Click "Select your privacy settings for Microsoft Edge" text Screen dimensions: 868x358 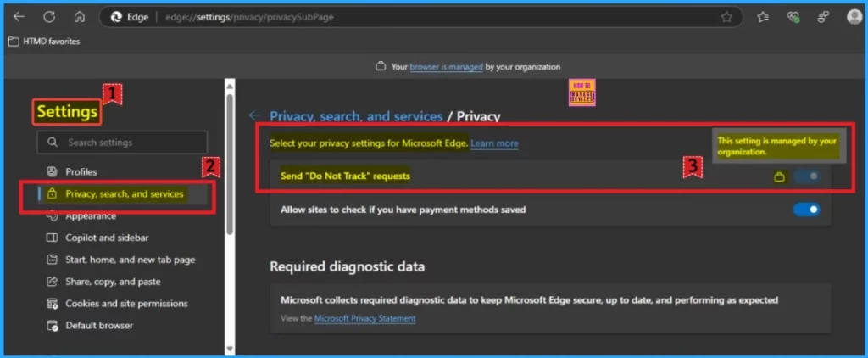click(369, 143)
